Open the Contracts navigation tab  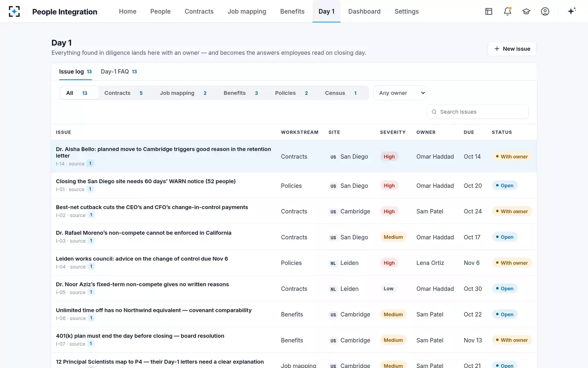[x=199, y=11]
